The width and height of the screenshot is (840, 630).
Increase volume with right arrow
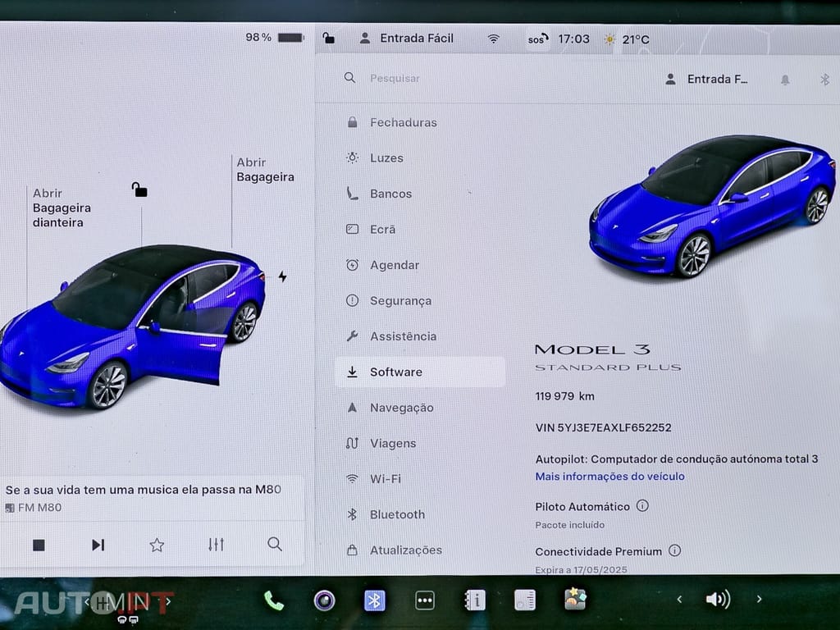point(759,599)
